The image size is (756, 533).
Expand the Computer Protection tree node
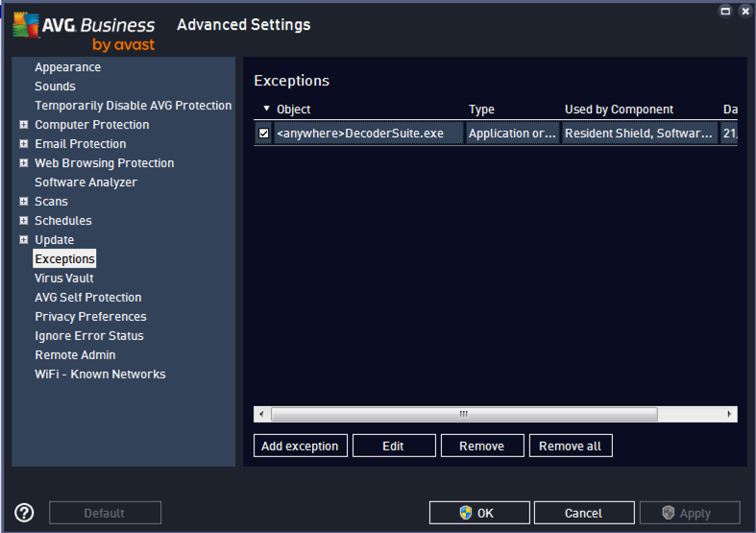pyautogui.click(x=23, y=124)
